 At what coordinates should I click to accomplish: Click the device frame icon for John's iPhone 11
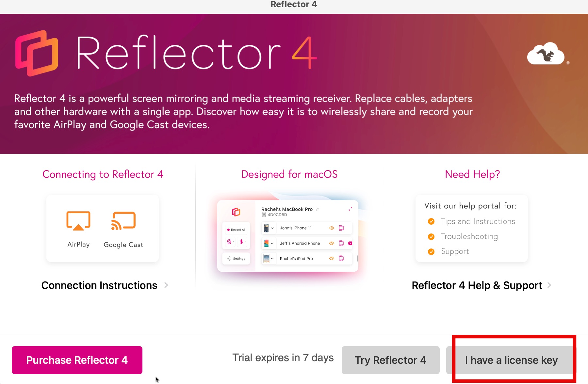point(341,228)
